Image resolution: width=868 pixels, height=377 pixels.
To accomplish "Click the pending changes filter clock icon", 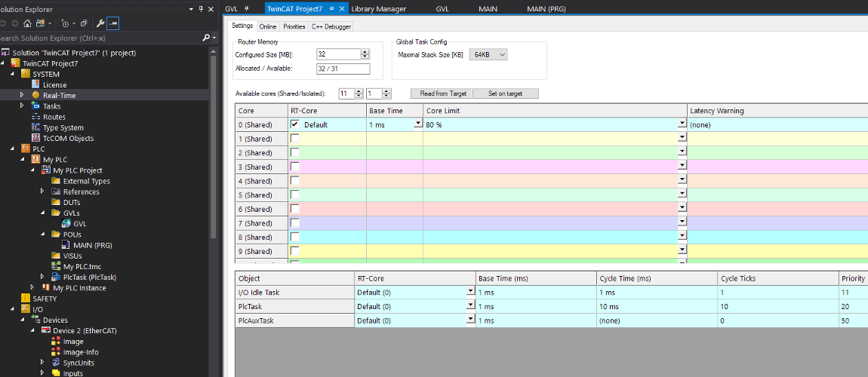I will click(66, 23).
